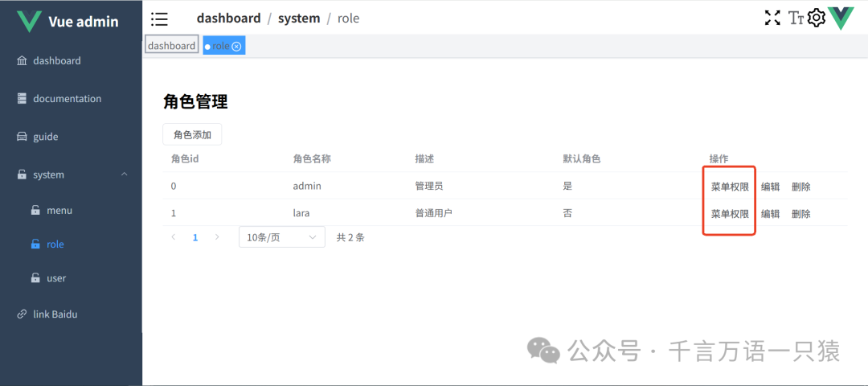Screen dimensions: 868x386
Task: Click 删除 for the admin row
Action: tap(801, 187)
